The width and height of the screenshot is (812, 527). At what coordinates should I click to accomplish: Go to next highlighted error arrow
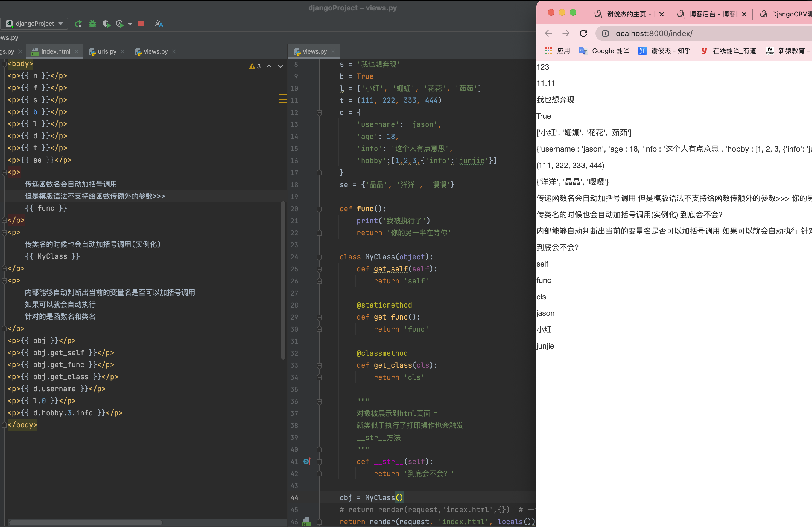click(x=281, y=66)
